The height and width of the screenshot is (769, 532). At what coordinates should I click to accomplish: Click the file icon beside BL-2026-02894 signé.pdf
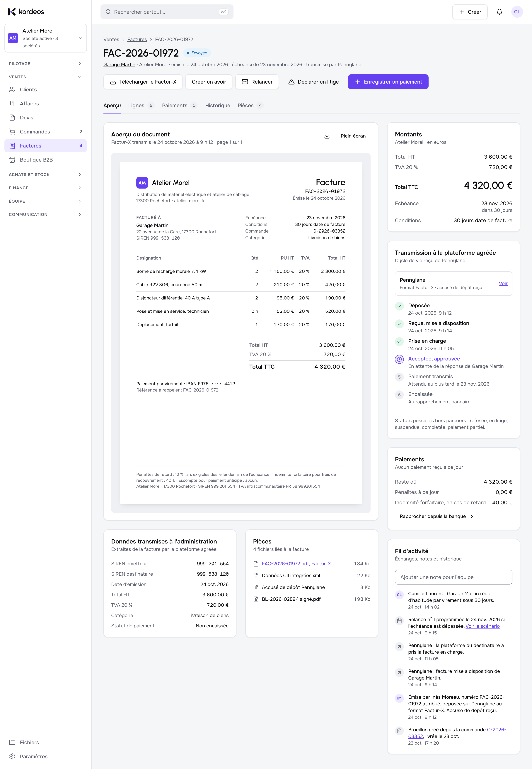[256, 599]
